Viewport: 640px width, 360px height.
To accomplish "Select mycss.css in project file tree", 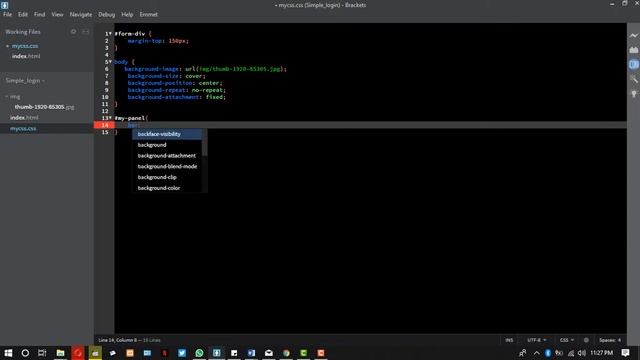I will click(23, 129).
